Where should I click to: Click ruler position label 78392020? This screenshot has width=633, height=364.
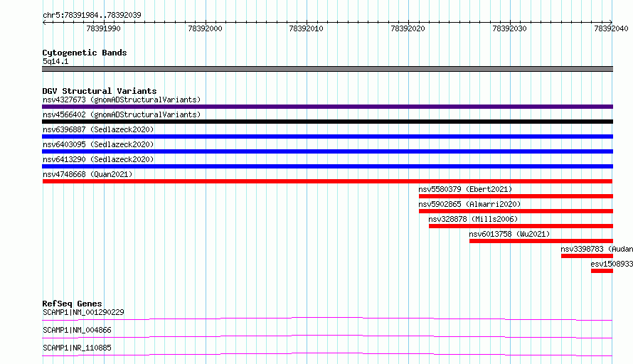click(408, 28)
